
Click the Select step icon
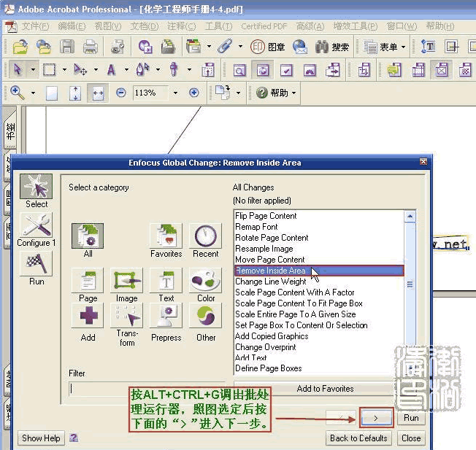coord(36,186)
